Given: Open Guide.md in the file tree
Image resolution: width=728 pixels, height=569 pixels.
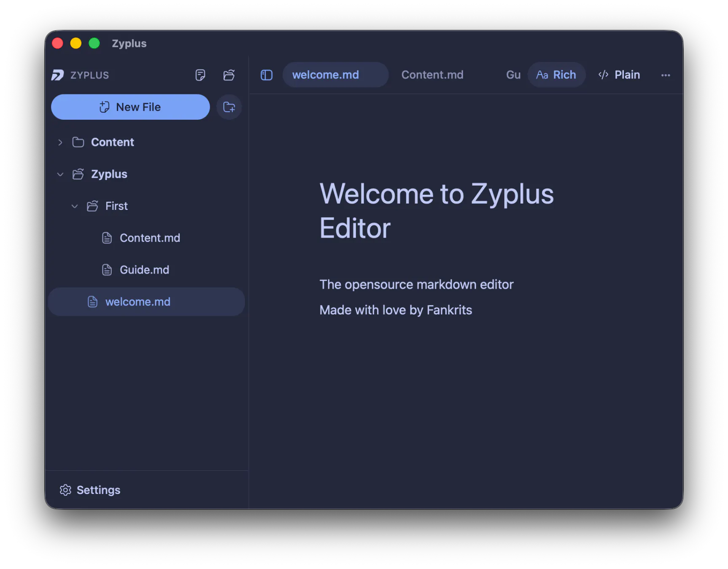Looking at the screenshot, I should coord(145,270).
